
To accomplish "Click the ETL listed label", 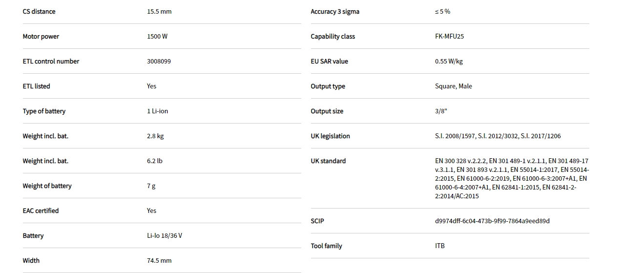I will tap(36, 86).
